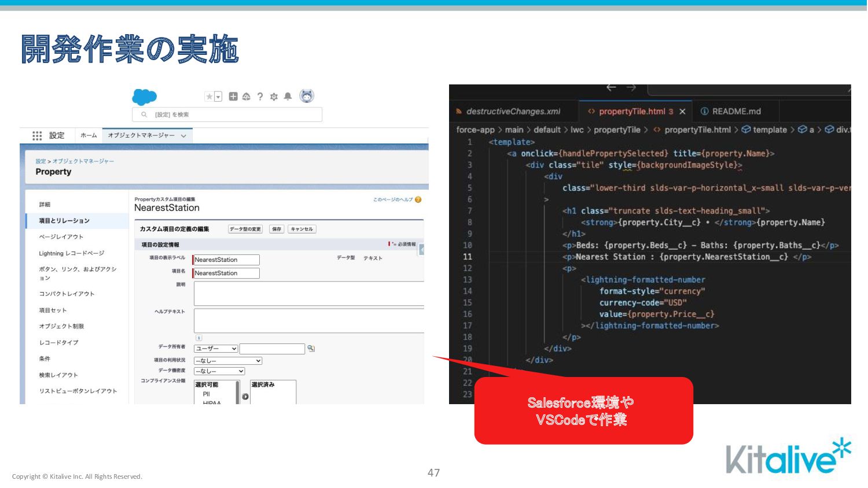Select ボタン、リンク、およびアクション in sidebar
Screen dimensions: 868x488
(77, 273)
